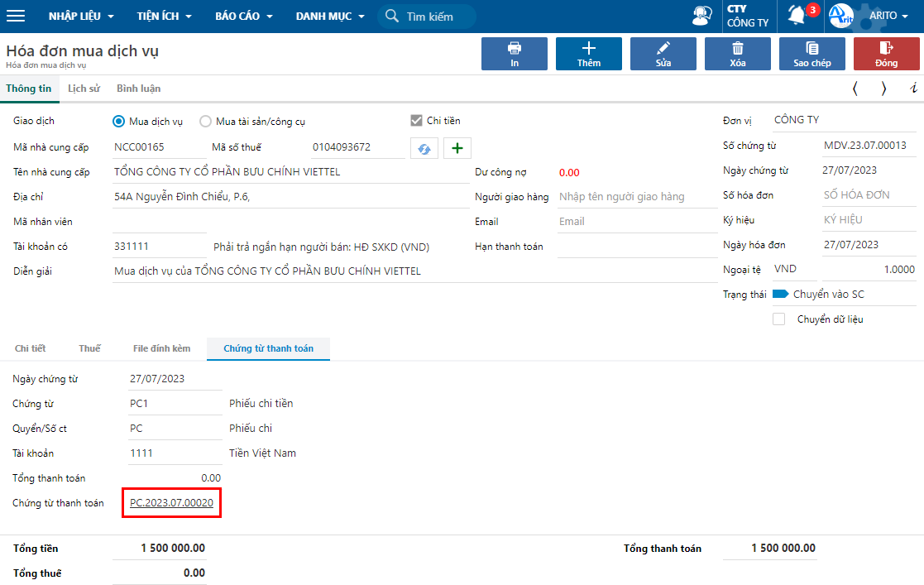Screen dimensions: 924x585
Task: Click the info icon at right
Action: 912,89
